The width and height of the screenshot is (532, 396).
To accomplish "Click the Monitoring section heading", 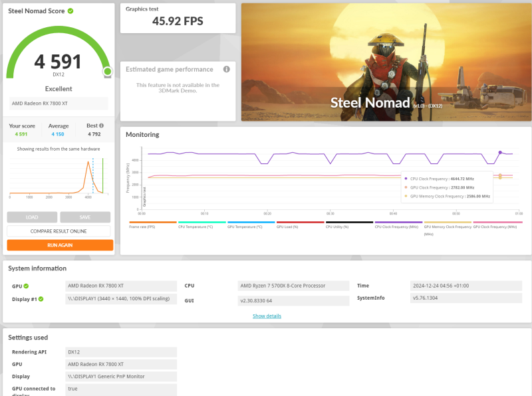I will [142, 135].
